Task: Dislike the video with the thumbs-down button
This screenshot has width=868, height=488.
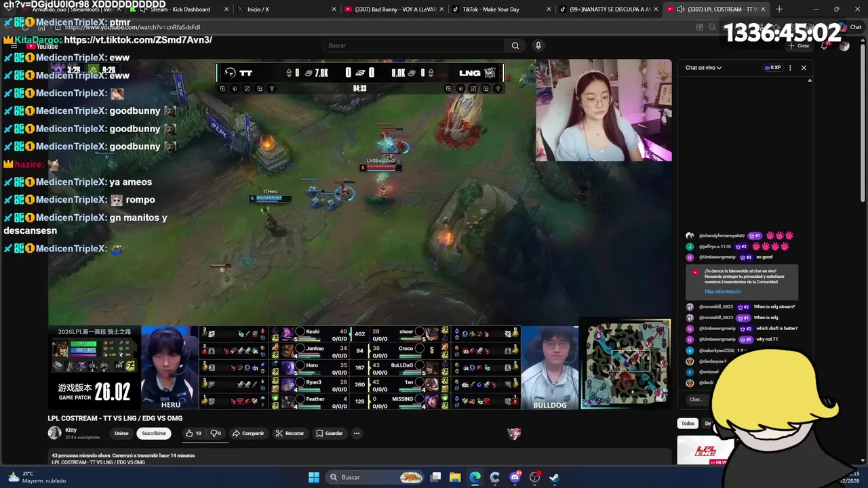Action: [216, 433]
